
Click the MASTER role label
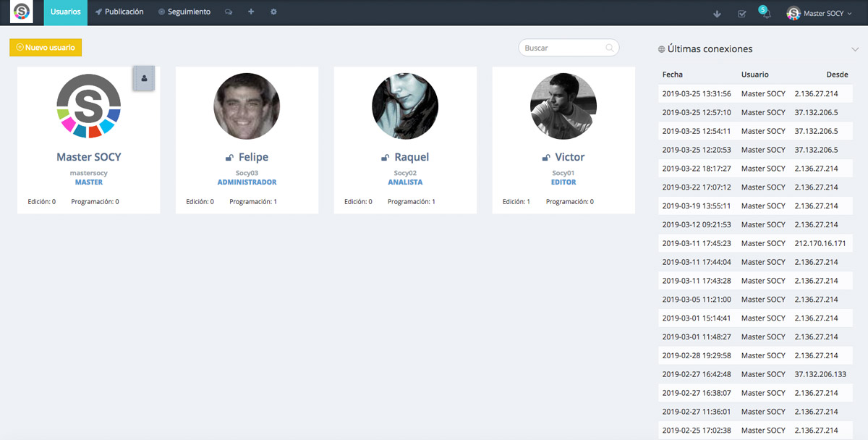click(x=88, y=182)
